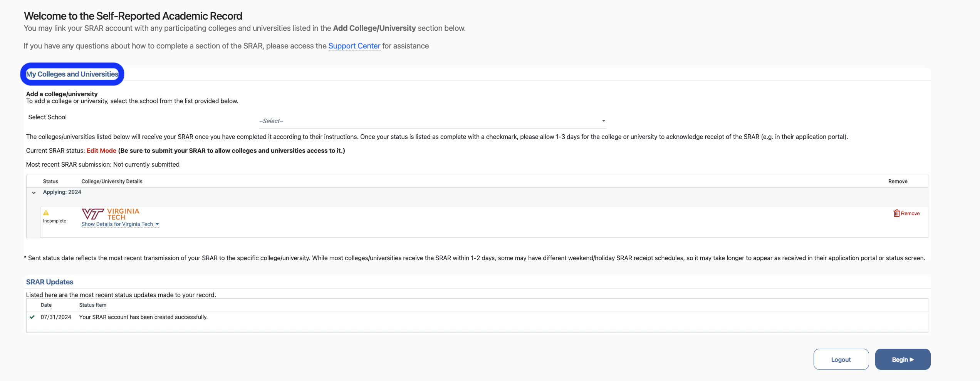Viewport: 980px width, 381px height.
Task: Click the green checkmark beside 07/31/2024
Action: click(32, 317)
